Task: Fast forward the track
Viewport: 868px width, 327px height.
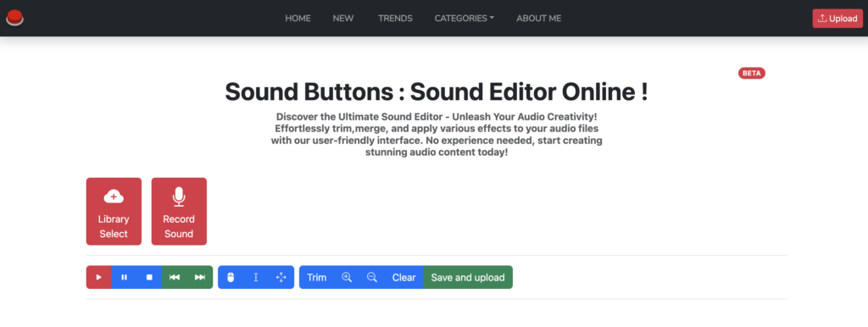Action: [200, 277]
